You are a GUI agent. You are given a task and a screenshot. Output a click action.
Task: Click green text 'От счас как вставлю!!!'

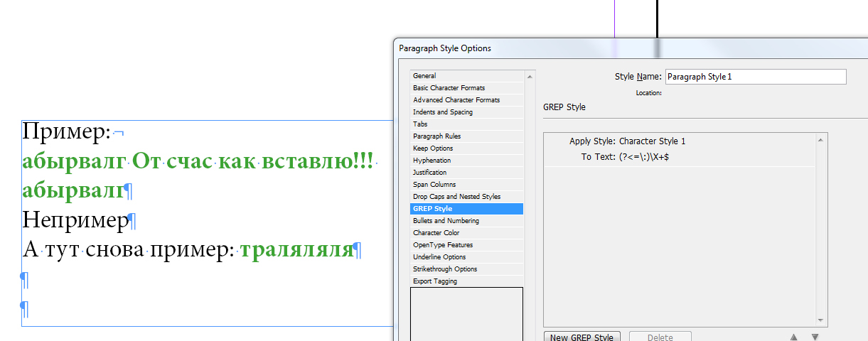(x=252, y=162)
